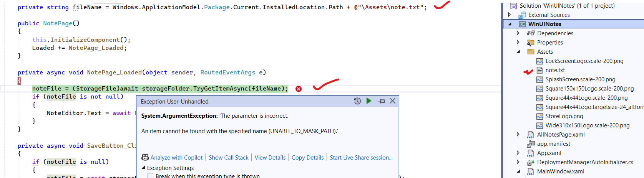644x178 pixels.
Task: Click the fileName variable declaration
Action: click(x=87, y=7)
